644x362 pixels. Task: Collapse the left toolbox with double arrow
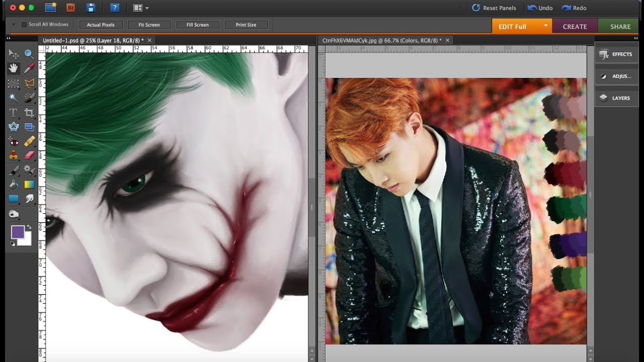click(x=8, y=38)
